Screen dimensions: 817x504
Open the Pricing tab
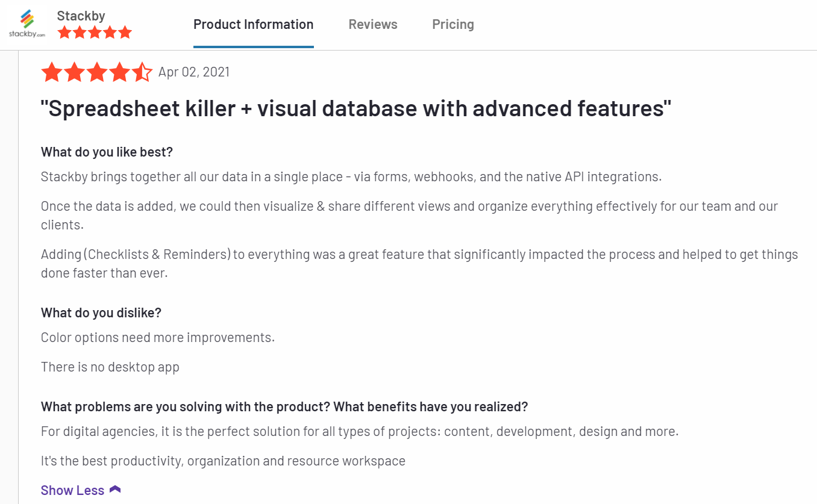[x=453, y=25]
